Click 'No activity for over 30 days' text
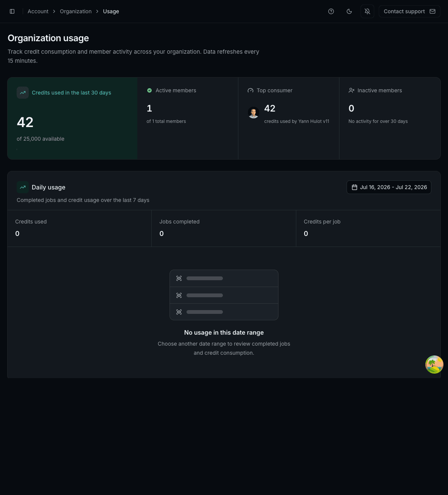This screenshot has width=448, height=495. 378,121
